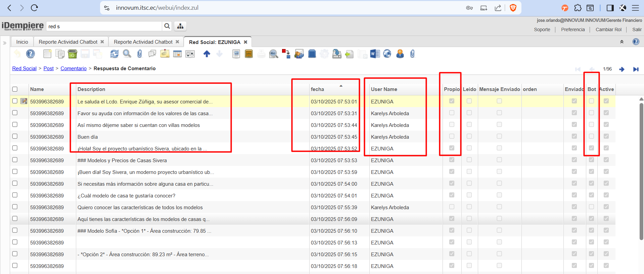Open the Chat speech bubbles icon
Screen dimensions: 644x274
[x=152, y=54]
